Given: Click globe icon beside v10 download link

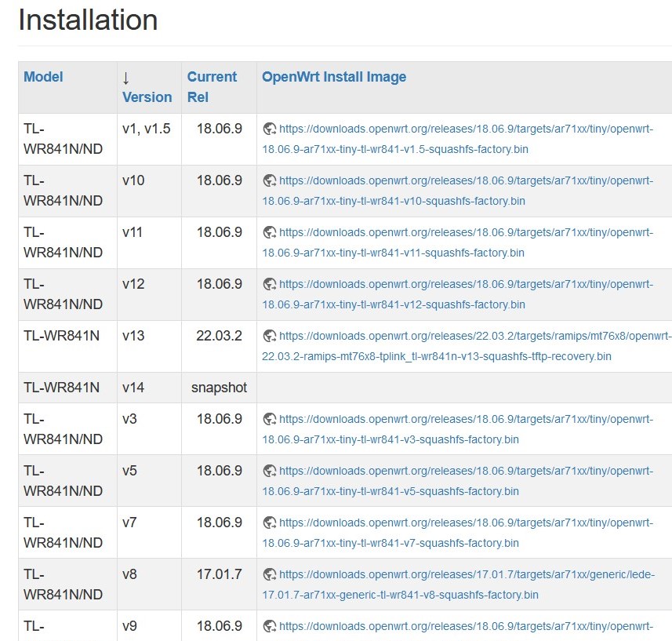Looking at the screenshot, I should tap(269, 180).
